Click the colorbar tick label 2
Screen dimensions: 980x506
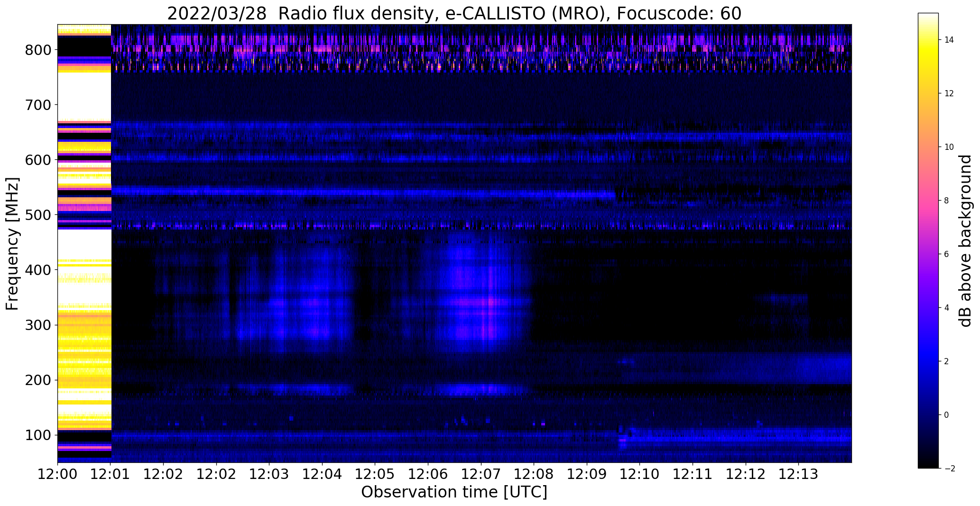[946, 361]
